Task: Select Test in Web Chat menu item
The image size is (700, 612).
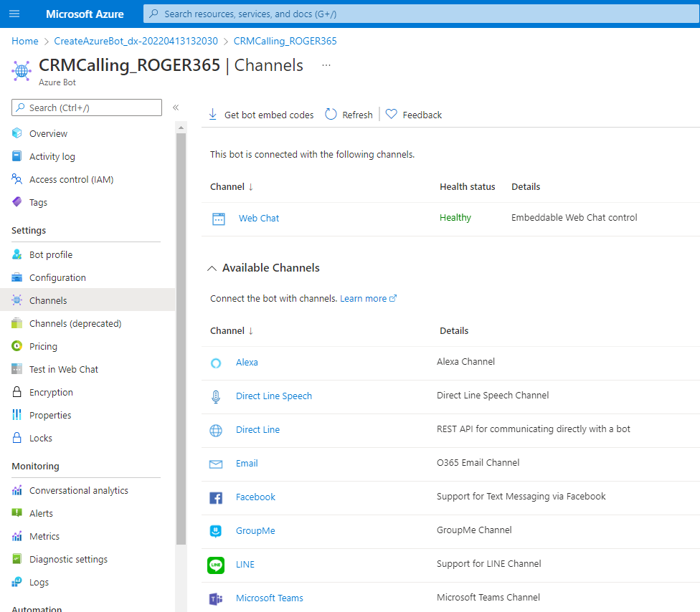Action: point(64,369)
